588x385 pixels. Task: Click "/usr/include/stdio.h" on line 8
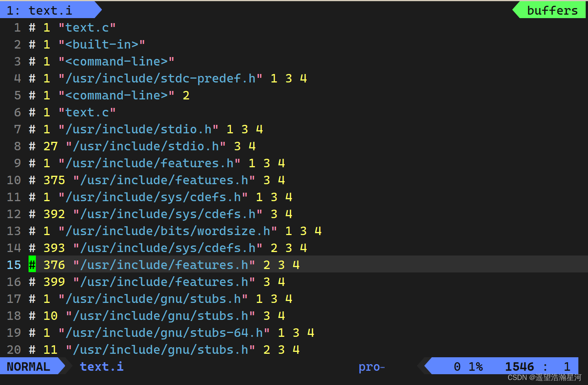[146, 146]
